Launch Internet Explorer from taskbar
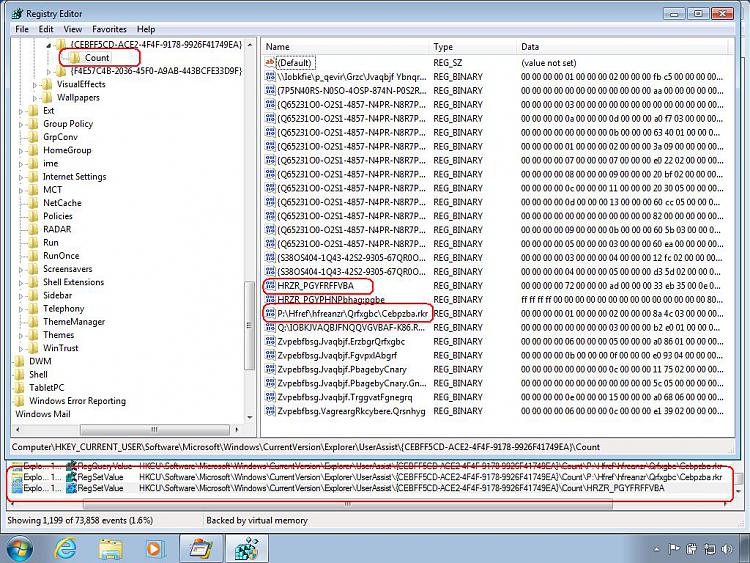750x563 pixels. click(x=66, y=549)
